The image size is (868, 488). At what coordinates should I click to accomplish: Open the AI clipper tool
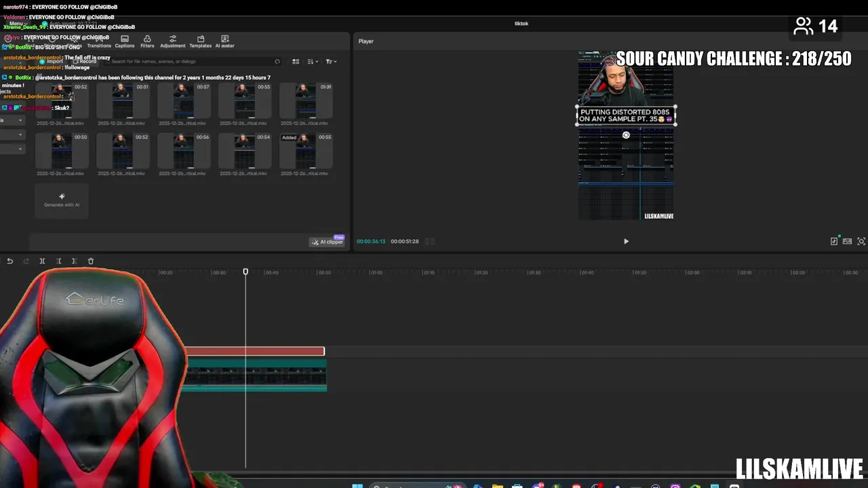tap(328, 242)
